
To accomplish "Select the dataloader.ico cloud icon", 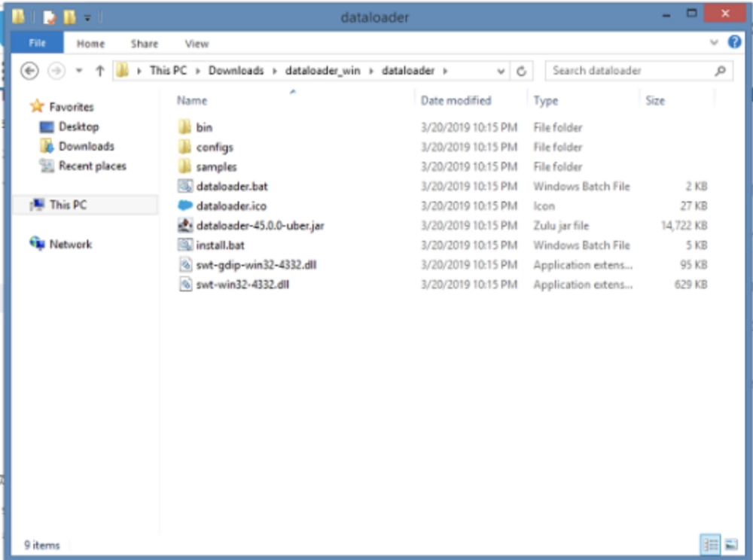I will coord(185,205).
